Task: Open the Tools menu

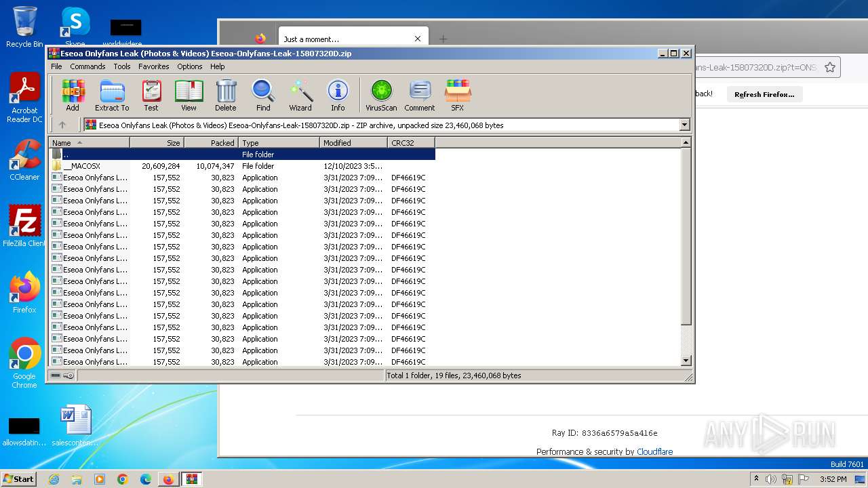Action: 122,66
